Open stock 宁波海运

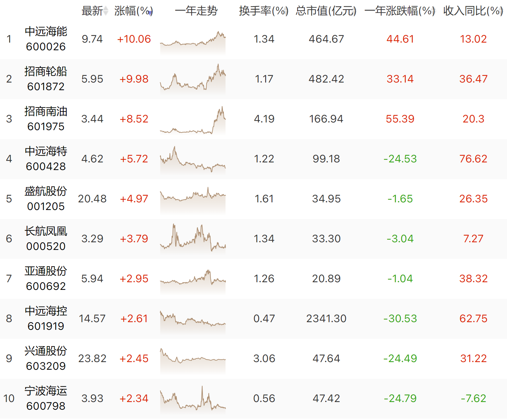46,391
